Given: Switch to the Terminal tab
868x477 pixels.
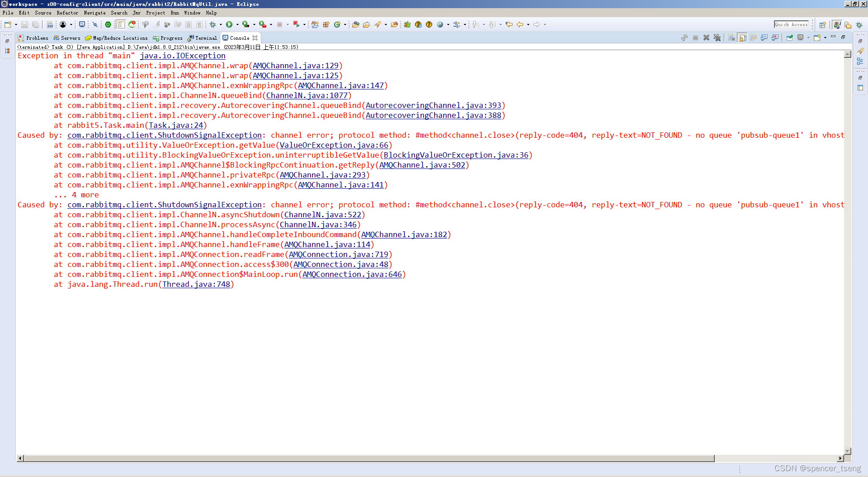Looking at the screenshot, I should pos(202,38).
